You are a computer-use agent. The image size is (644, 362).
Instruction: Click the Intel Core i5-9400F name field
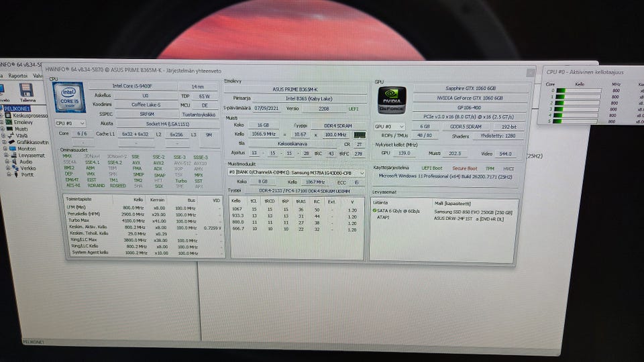pos(133,86)
